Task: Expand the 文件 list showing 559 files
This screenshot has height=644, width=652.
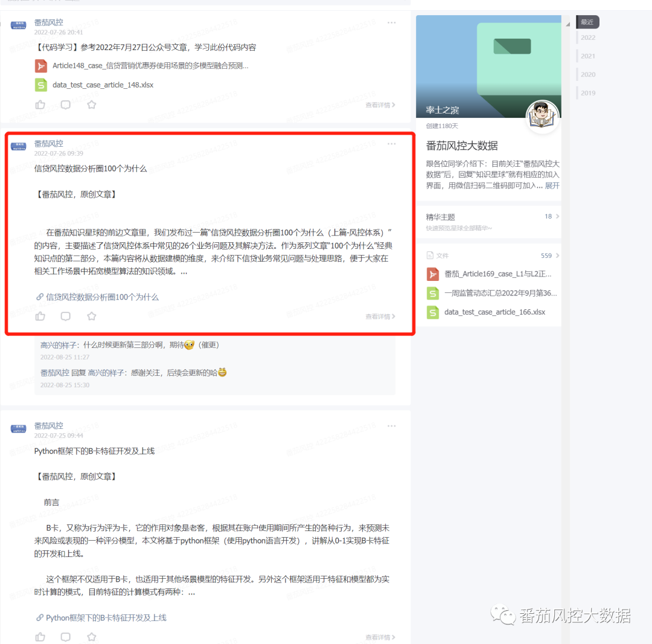Action: point(558,256)
